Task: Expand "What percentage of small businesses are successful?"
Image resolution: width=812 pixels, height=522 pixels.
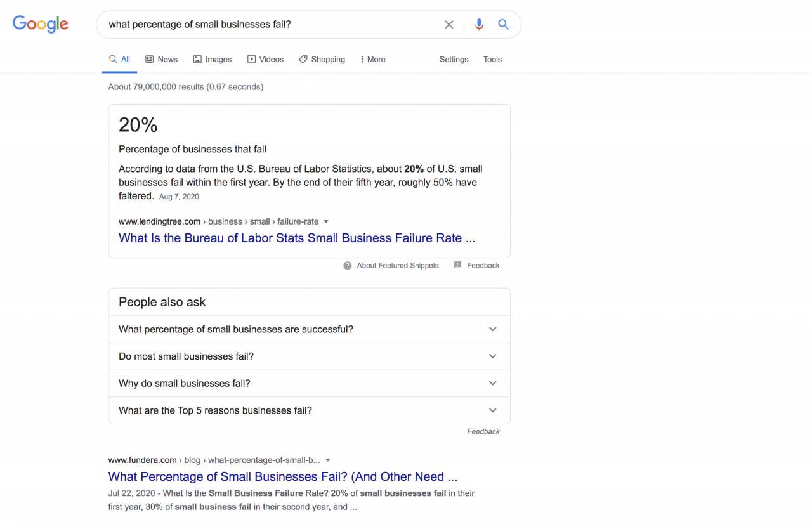Action: pos(493,329)
